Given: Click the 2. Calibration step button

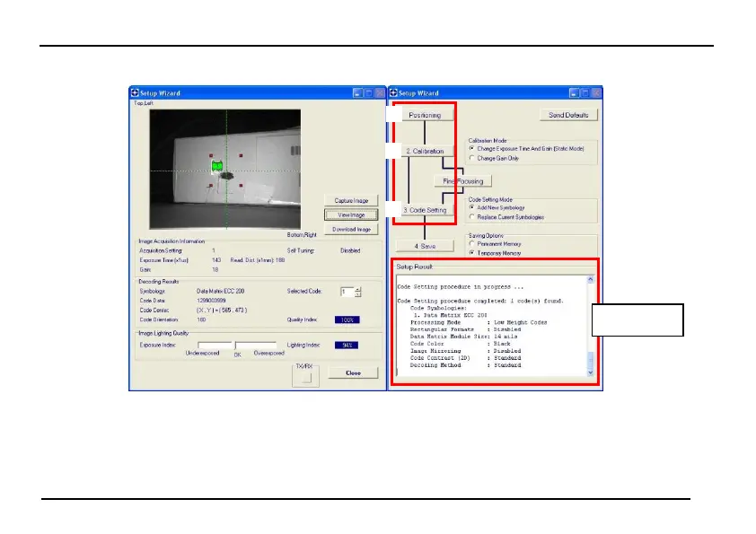Looking at the screenshot, I should [425, 151].
